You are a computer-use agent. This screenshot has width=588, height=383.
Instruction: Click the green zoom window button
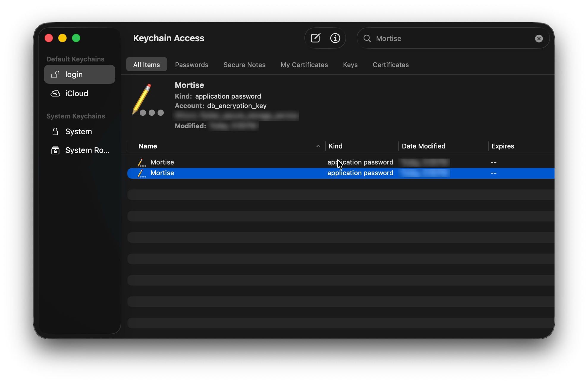pos(76,38)
